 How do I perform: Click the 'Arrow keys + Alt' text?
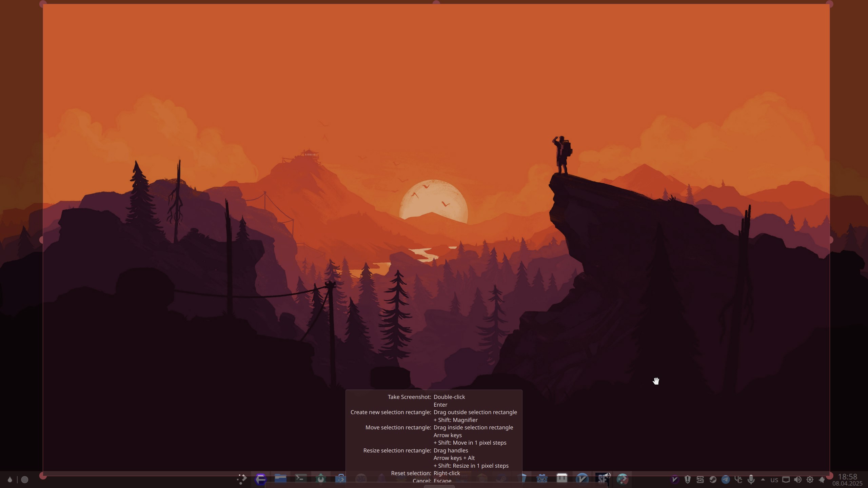454,458
